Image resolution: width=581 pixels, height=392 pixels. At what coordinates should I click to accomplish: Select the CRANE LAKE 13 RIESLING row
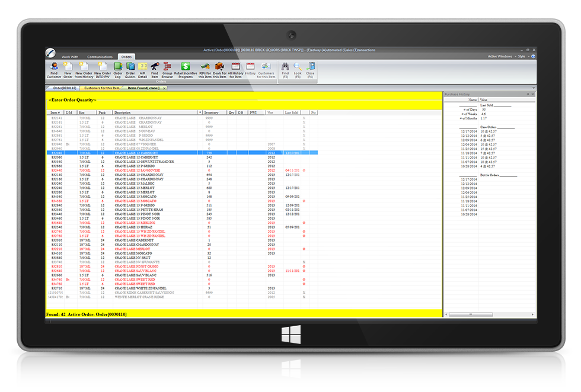pos(182,223)
